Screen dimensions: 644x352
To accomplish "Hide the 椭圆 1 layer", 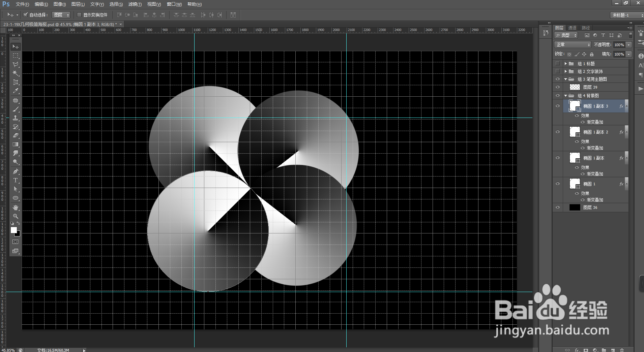I will coord(558,184).
